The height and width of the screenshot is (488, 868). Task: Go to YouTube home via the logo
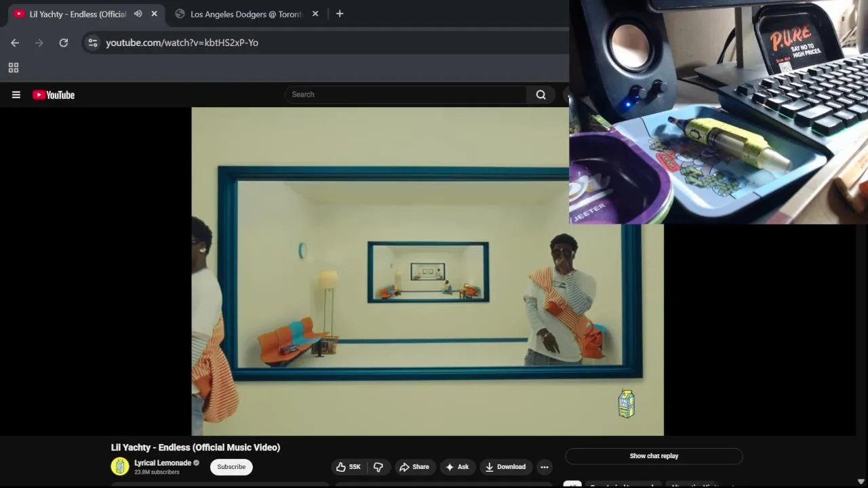coord(54,95)
